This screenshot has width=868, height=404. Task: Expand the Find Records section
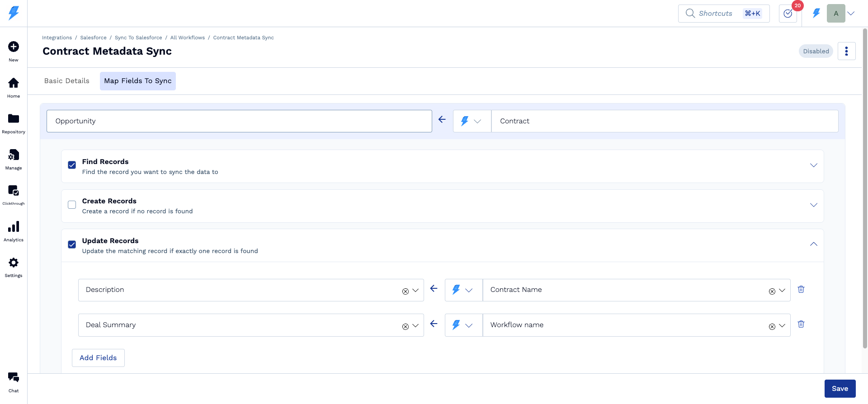(813, 165)
